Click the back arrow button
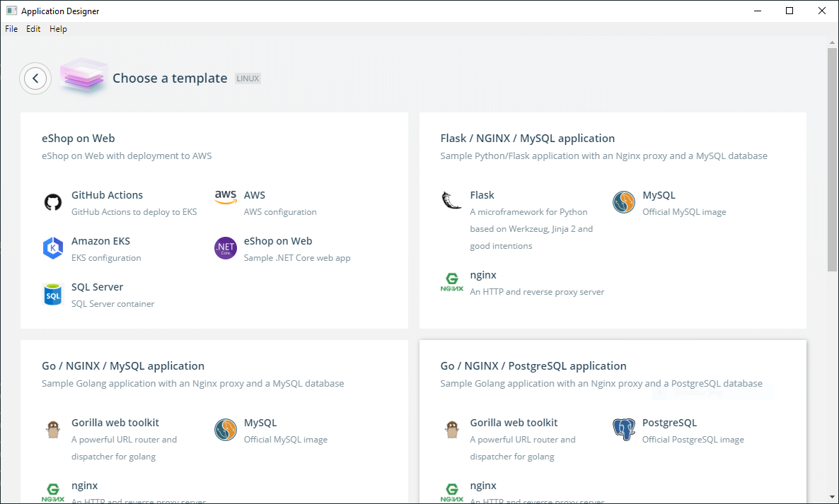This screenshot has width=839, height=504. click(x=35, y=78)
